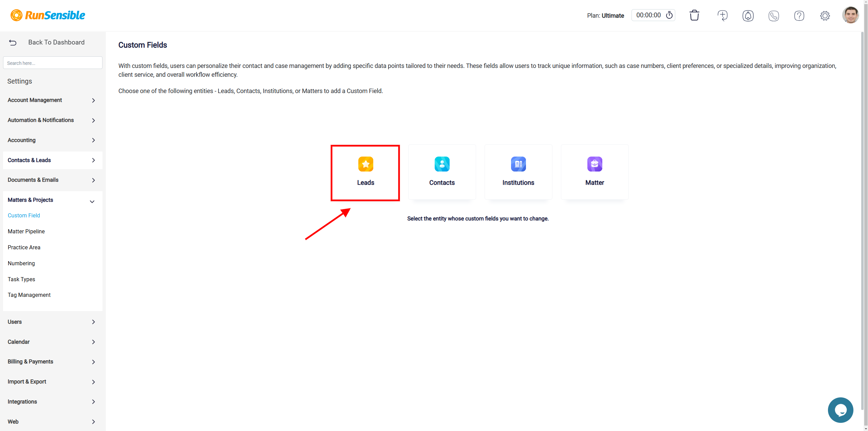Open Matter Pipeline settings page

pyautogui.click(x=26, y=231)
